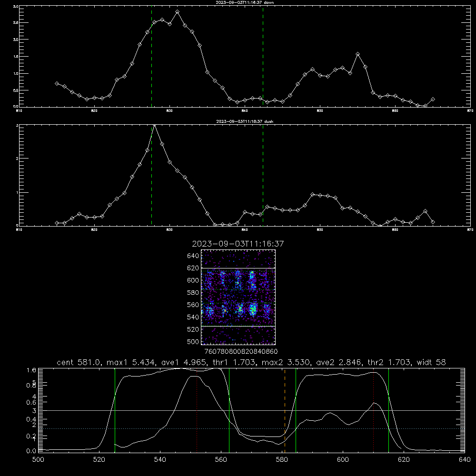The width and height of the screenshot is (476, 476).
Task: Click the peak diamond of the dusk curve
Action: tap(155, 125)
